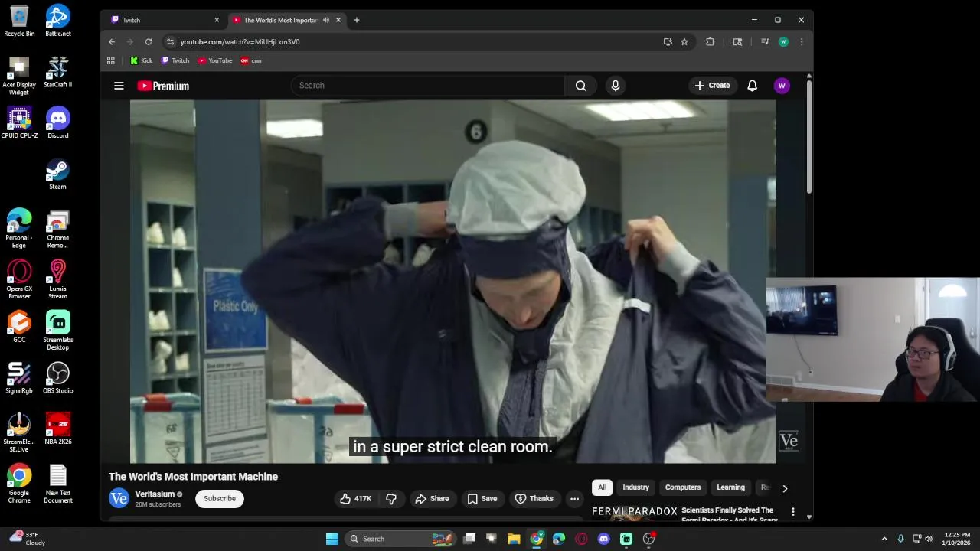Screen dimensions: 980x551
Task: Open Steam desktop shortcut
Action: click(57, 174)
